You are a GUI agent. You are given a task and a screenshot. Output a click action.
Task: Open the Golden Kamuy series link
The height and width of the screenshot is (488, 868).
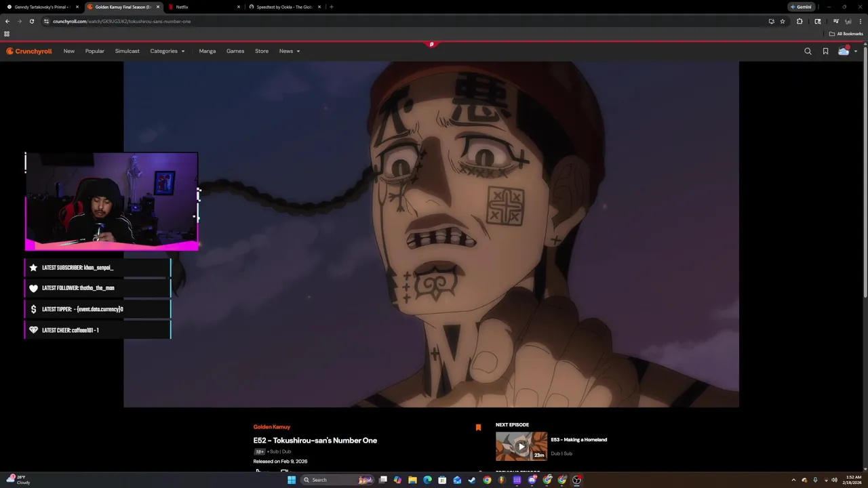[272, 427]
